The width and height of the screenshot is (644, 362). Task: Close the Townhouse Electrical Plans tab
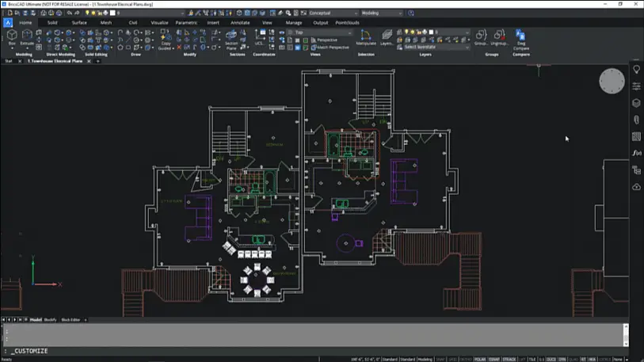click(89, 61)
